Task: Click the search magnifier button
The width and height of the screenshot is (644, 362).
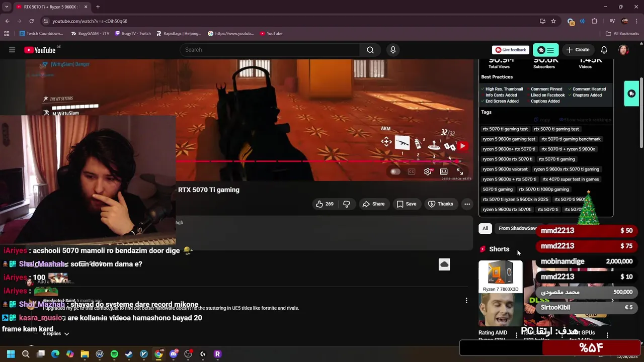Action: pyautogui.click(x=370, y=50)
